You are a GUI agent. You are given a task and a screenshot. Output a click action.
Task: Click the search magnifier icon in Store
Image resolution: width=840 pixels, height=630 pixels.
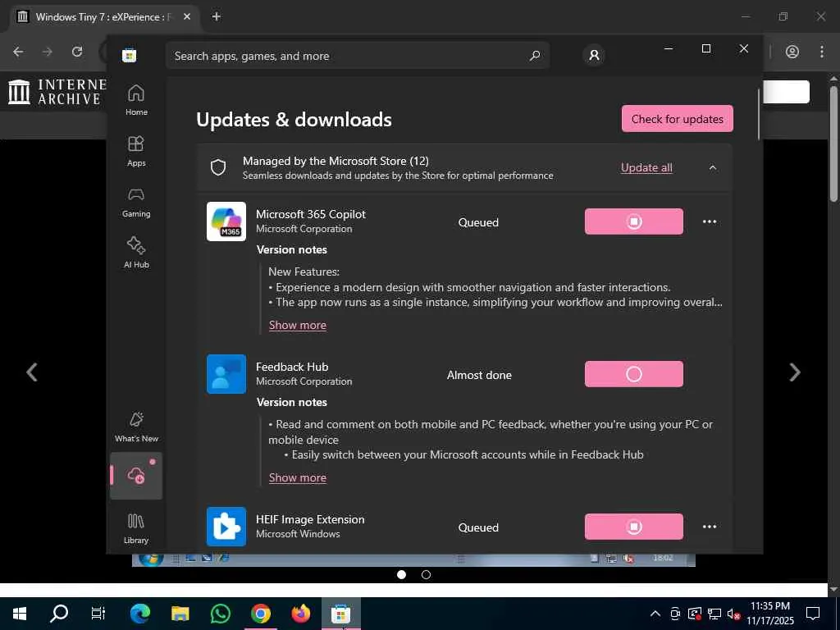[535, 55]
